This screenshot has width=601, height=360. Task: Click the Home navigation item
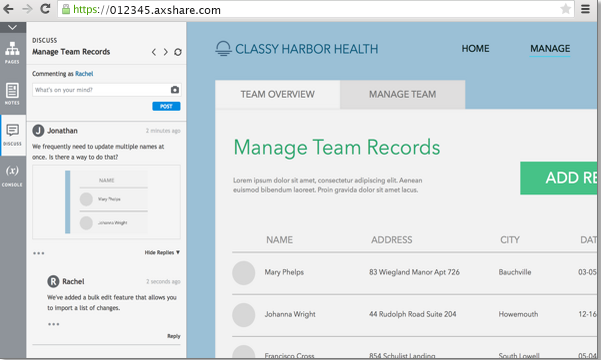tap(475, 49)
